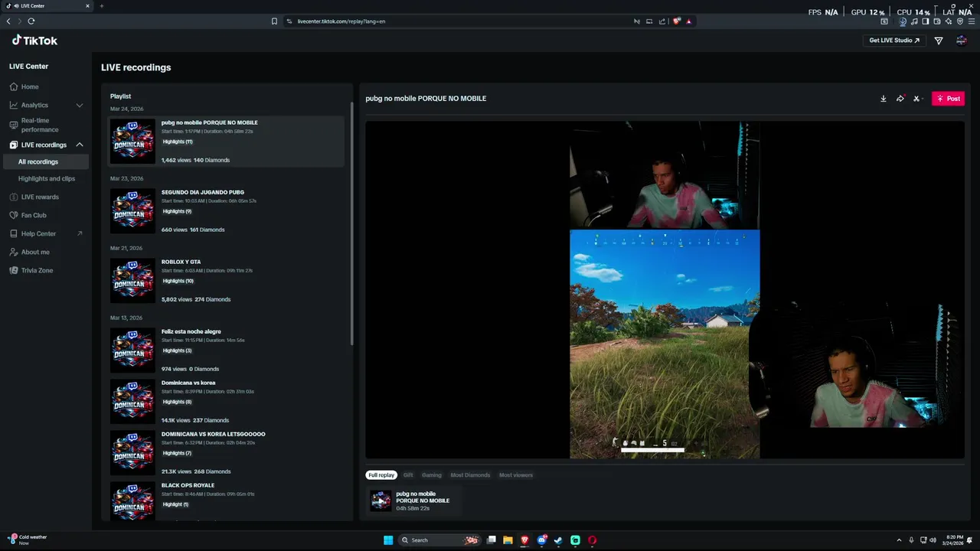The width and height of the screenshot is (980, 551).
Task: Click the browser back arrow
Action: pos(8,21)
